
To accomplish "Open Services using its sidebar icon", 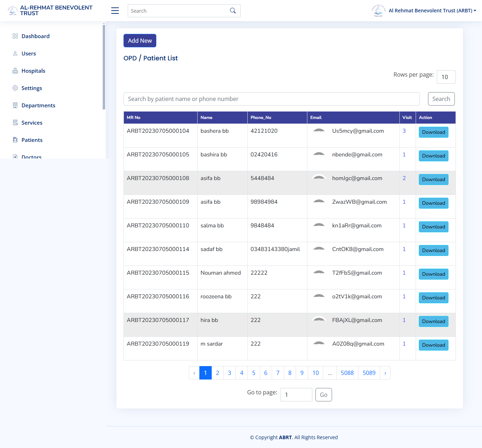I will tap(15, 123).
